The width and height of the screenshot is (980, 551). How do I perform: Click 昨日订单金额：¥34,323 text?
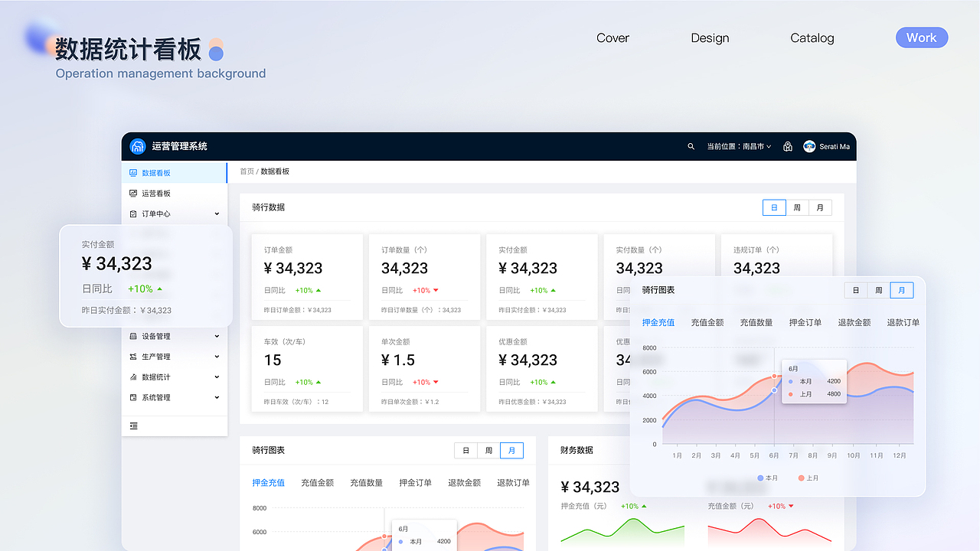coord(298,310)
